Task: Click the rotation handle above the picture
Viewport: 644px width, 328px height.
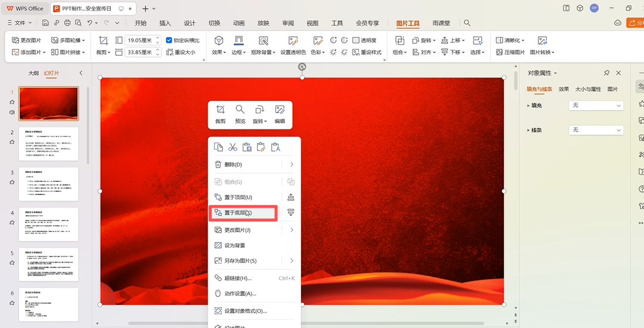Action: [x=302, y=67]
